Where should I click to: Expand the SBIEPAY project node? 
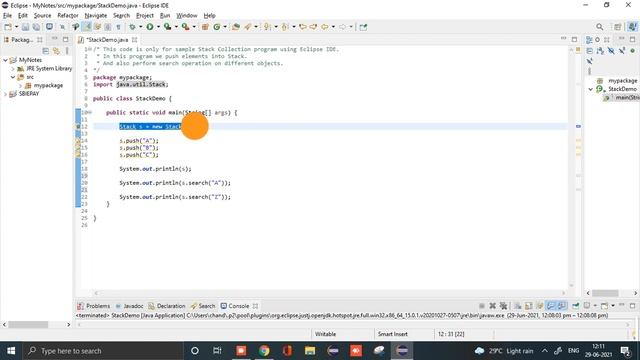pyautogui.click(x=5, y=94)
